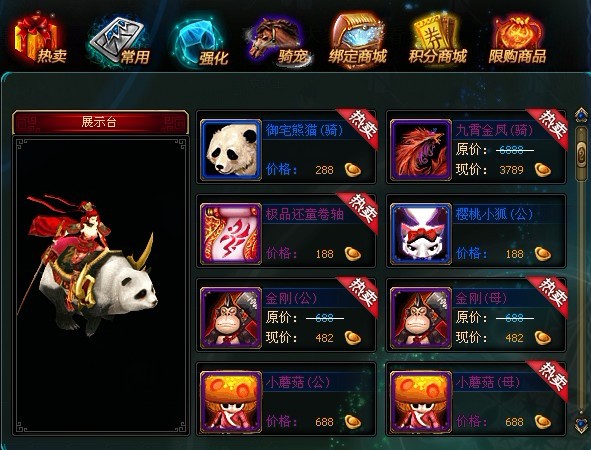
Task: Select the 御宅熊猫 panda mount icon
Action: point(231,150)
